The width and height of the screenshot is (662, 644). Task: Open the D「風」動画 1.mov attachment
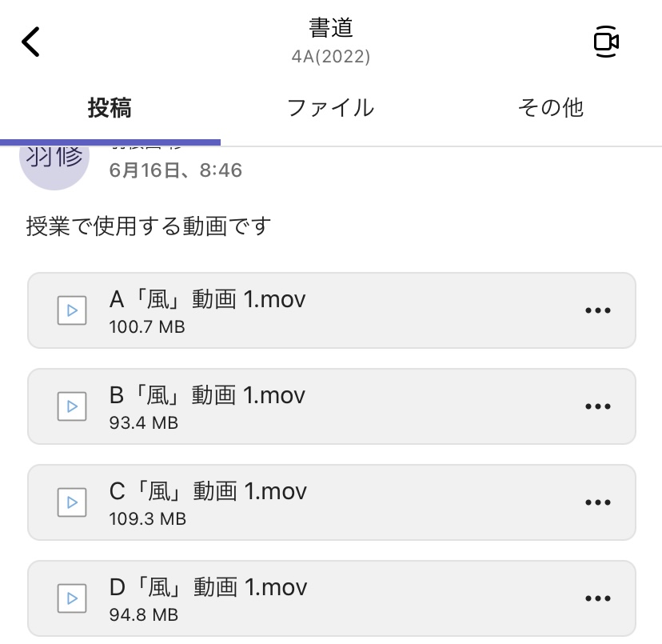coord(332,598)
